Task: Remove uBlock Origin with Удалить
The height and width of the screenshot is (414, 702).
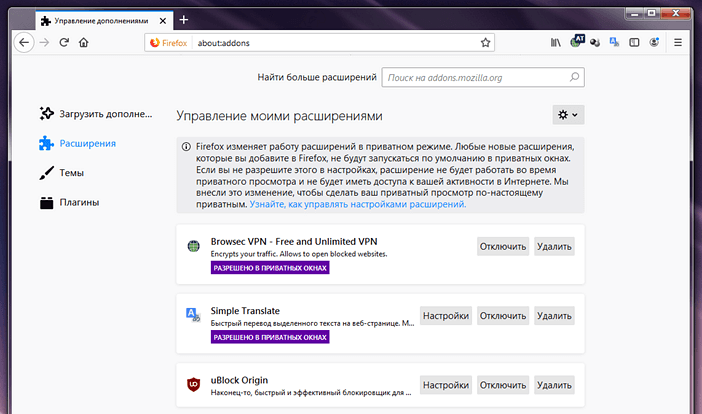Action: [554, 385]
